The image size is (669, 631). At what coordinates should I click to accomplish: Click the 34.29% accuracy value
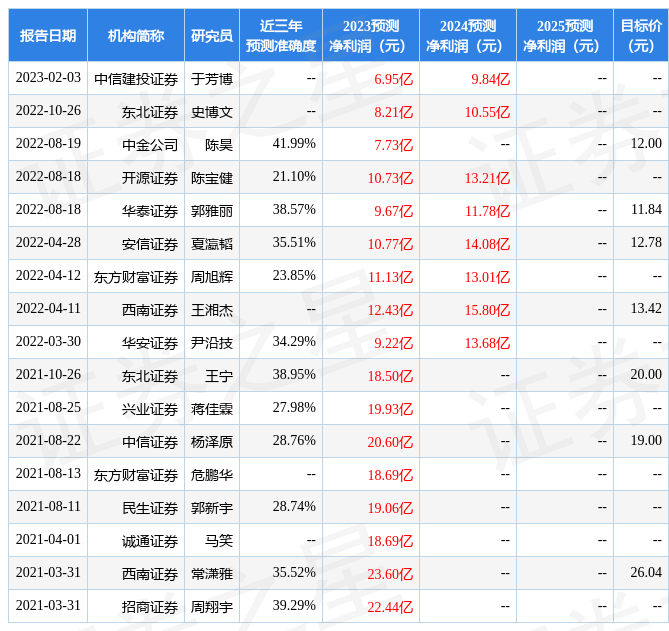click(x=294, y=342)
